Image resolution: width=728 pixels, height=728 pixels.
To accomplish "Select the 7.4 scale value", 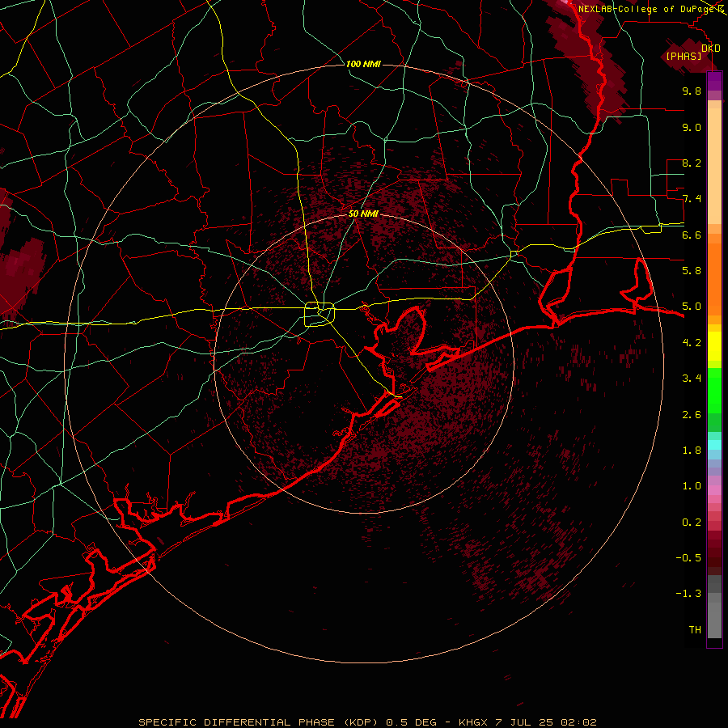I will click(x=692, y=199).
